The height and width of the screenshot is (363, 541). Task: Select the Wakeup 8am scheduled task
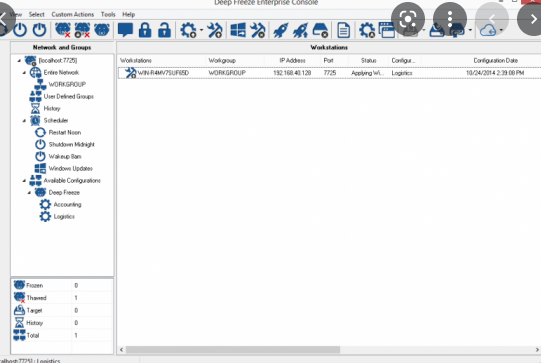pos(65,157)
